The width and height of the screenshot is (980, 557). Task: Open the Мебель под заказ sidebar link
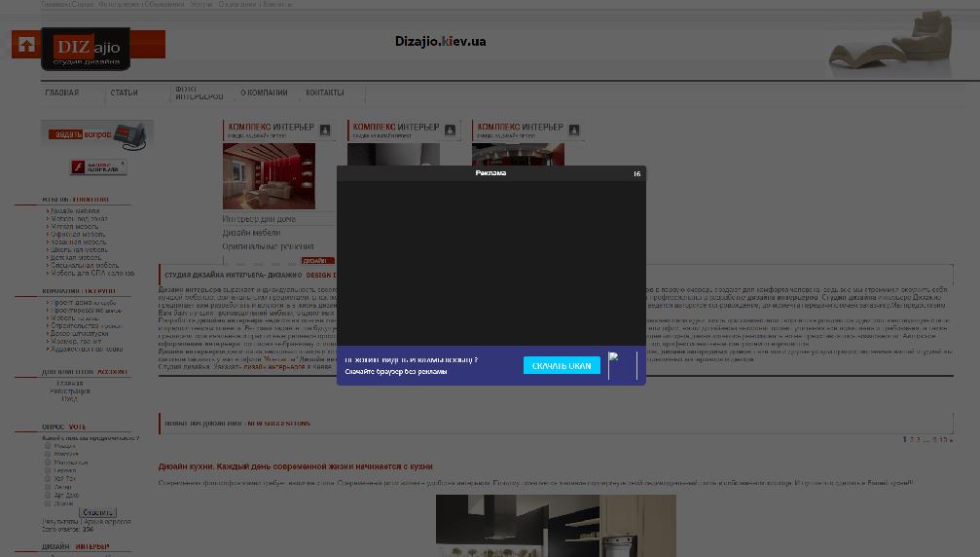(x=79, y=219)
